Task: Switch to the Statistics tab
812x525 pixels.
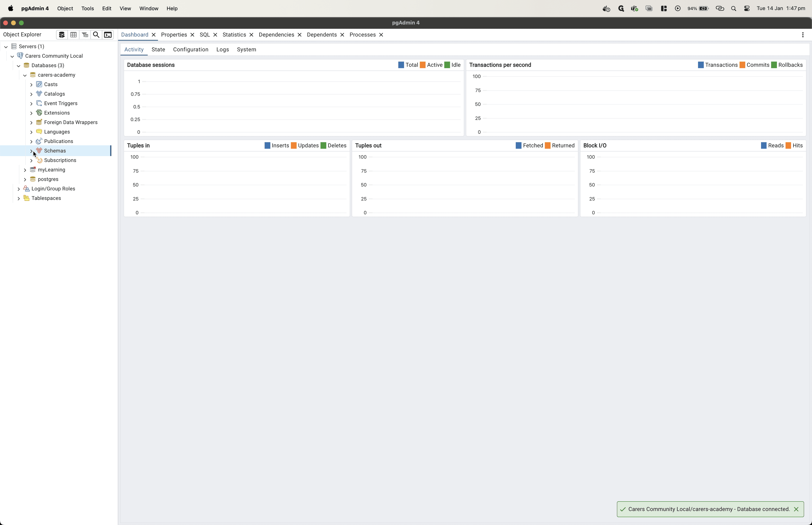Action: click(x=234, y=35)
